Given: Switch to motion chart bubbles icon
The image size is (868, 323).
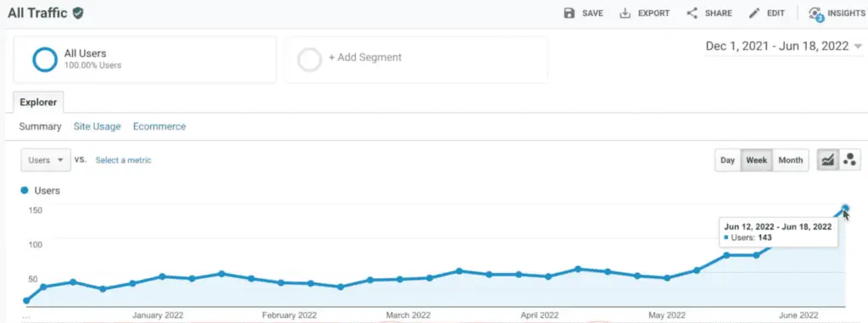Looking at the screenshot, I should tap(849, 160).
